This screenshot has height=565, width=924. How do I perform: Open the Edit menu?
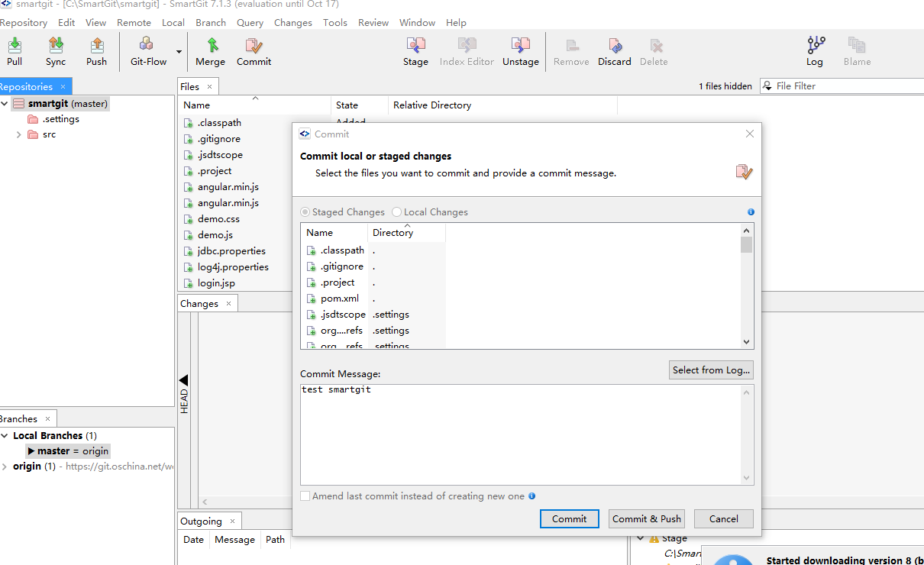tap(66, 22)
